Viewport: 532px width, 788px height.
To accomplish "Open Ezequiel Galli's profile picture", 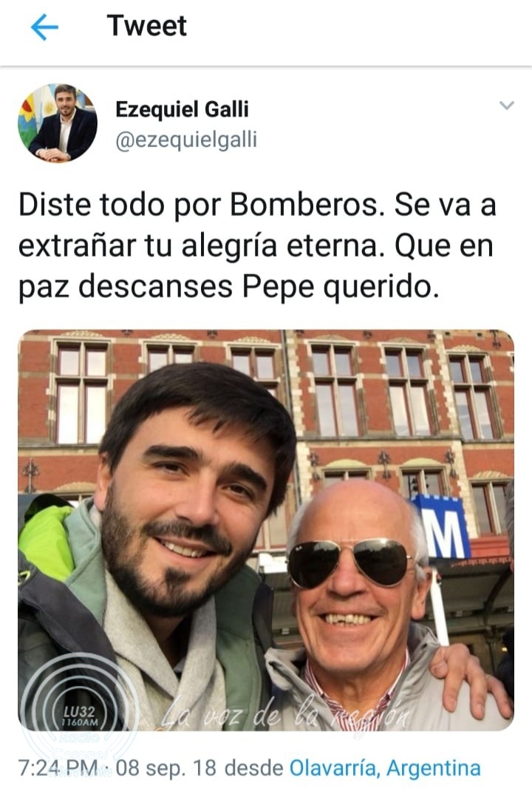I will tap(58, 123).
